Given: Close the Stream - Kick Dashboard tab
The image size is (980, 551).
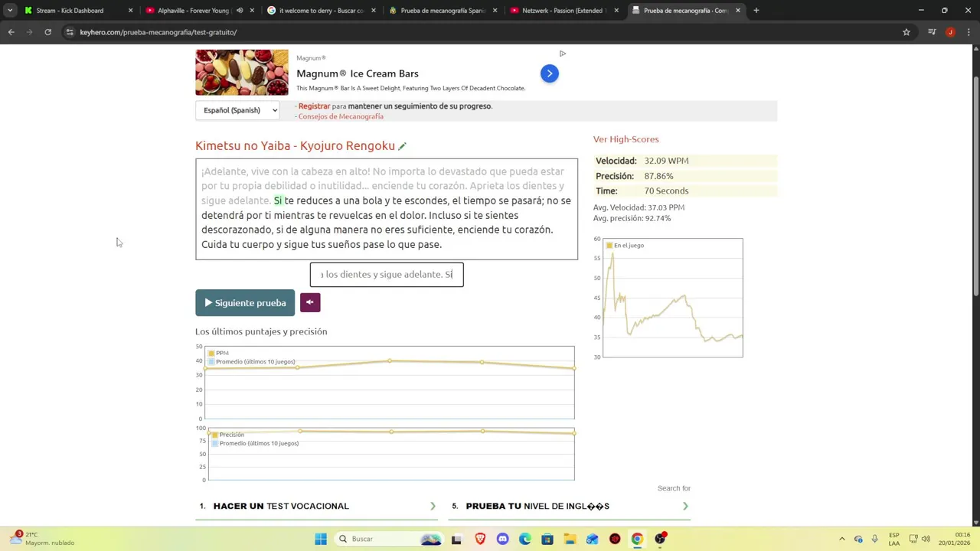Looking at the screenshot, I should 130,11.
